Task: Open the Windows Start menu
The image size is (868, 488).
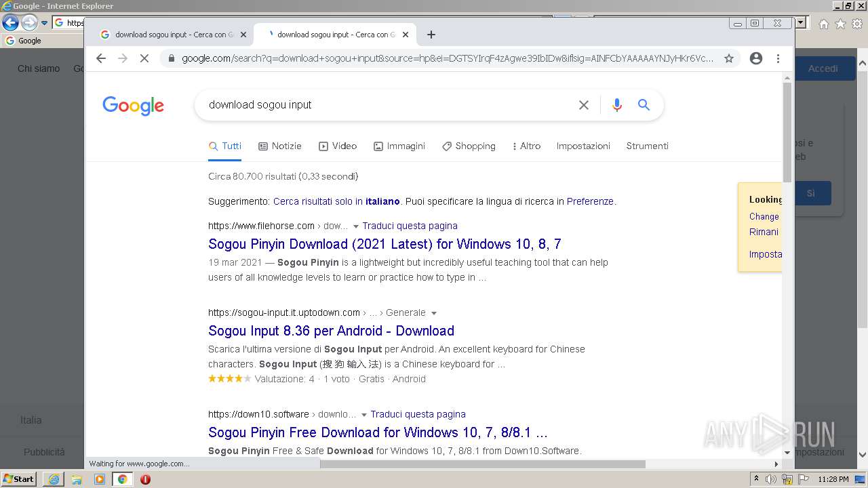Action: [19, 479]
